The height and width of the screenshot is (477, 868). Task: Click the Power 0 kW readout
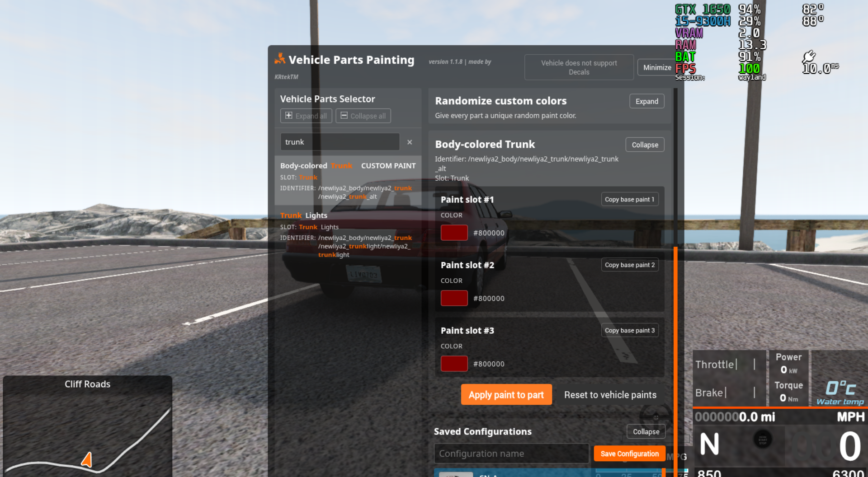click(x=788, y=363)
